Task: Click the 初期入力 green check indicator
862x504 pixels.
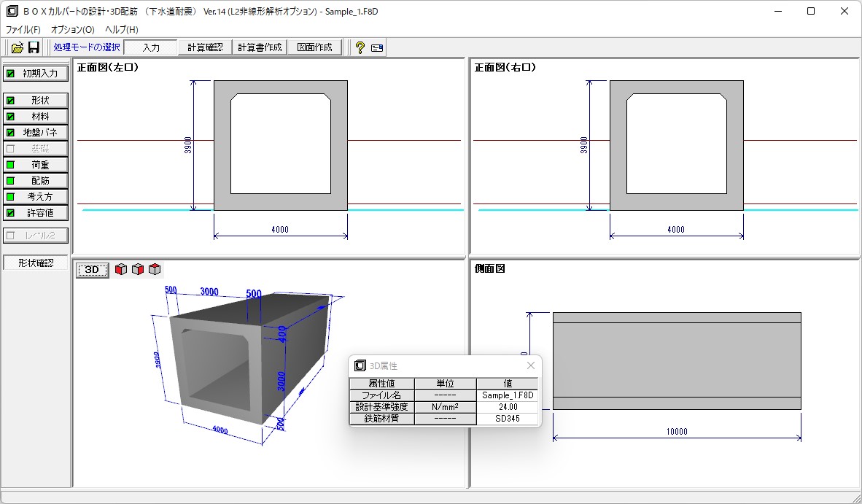Action: [10, 74]
